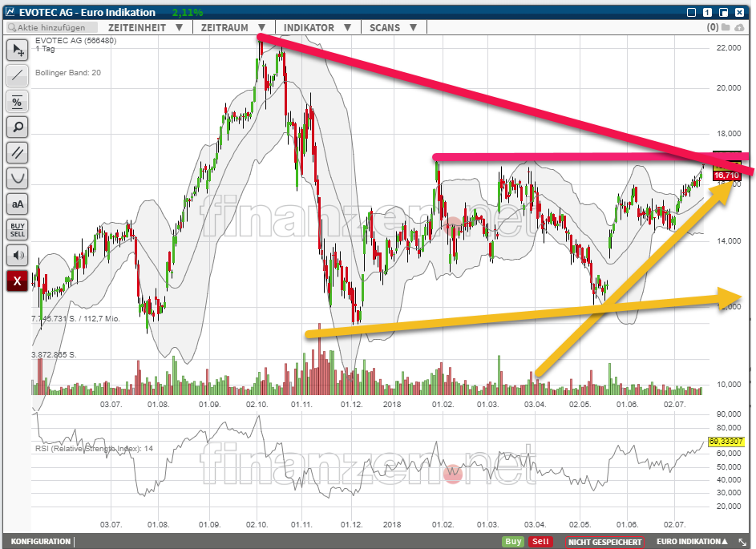This screenshot has width=756, height=549.
Task: Select the crosshair pointer tool
Action: [17, 50]
